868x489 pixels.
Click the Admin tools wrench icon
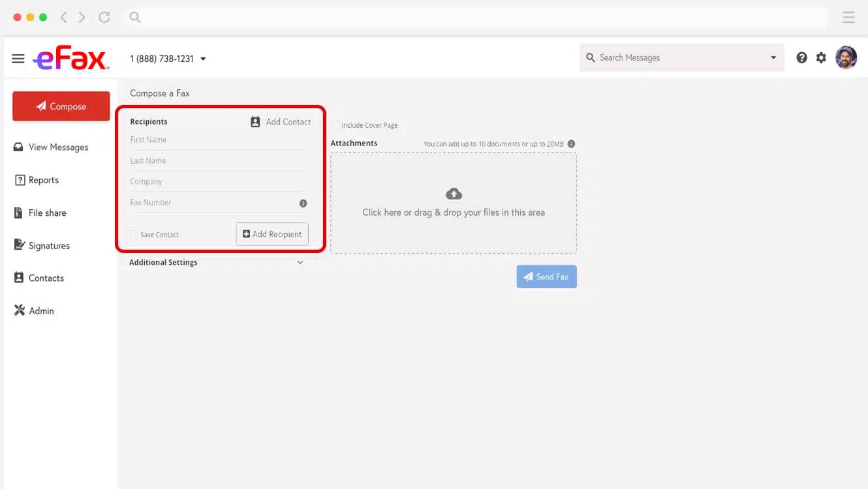tap(20, 310)
